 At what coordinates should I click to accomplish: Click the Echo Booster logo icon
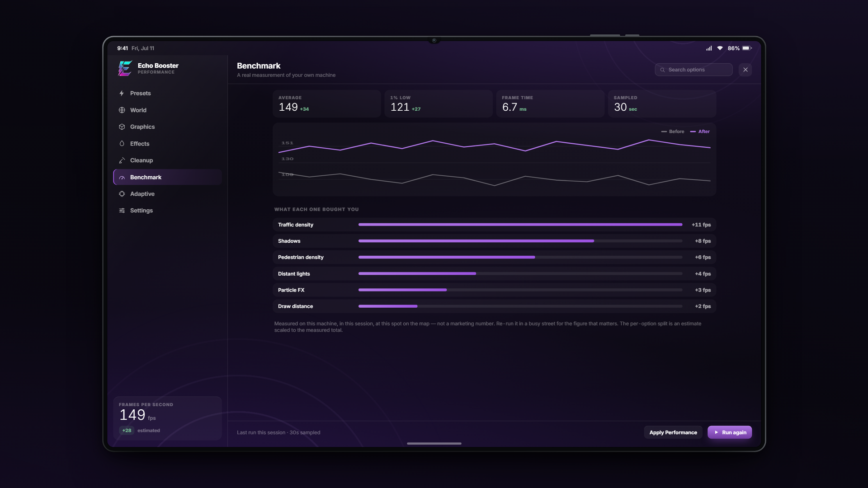click(x=125, y=68)
